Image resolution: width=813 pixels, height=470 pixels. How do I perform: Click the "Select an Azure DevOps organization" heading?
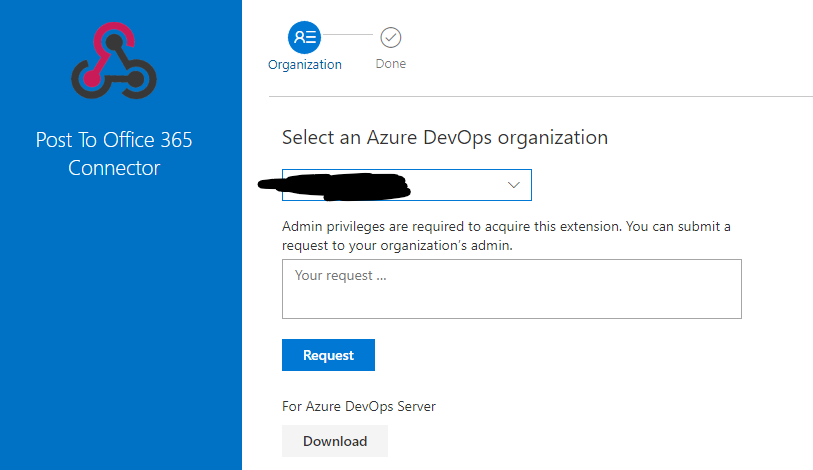(x=445, y=137)
